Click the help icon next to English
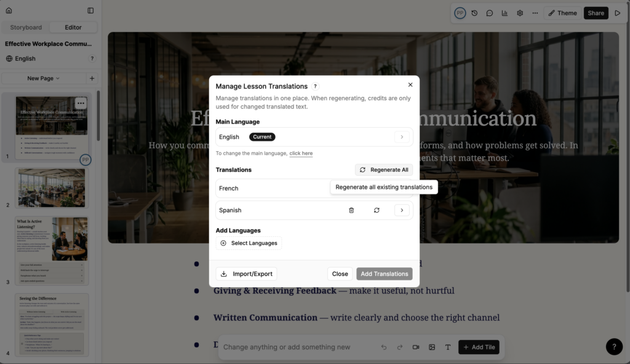 pos(92,58)
